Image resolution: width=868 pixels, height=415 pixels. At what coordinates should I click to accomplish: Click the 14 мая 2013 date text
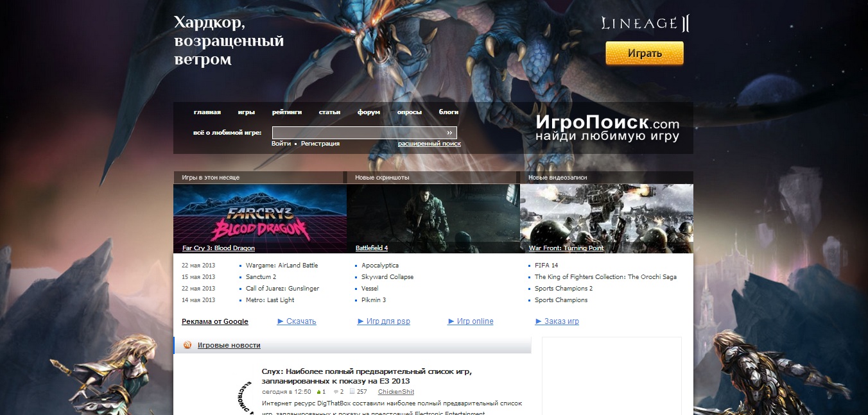198,300
